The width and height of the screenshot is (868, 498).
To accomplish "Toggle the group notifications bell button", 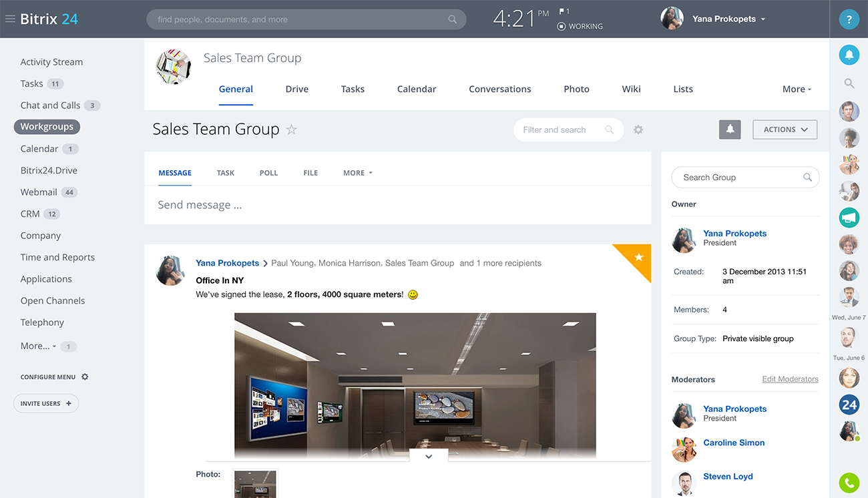I will pyautogui.click(x=730, y=130).
